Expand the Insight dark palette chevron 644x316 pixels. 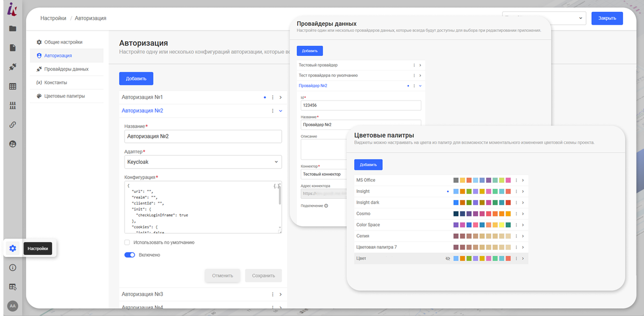[x=523, y=203]
